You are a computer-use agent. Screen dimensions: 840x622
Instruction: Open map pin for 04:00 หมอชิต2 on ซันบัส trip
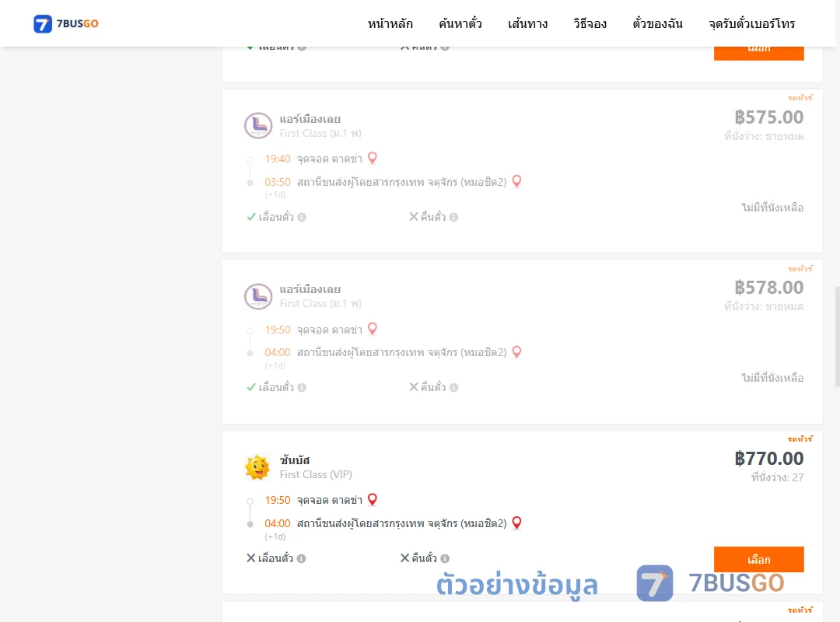(516, 522)
